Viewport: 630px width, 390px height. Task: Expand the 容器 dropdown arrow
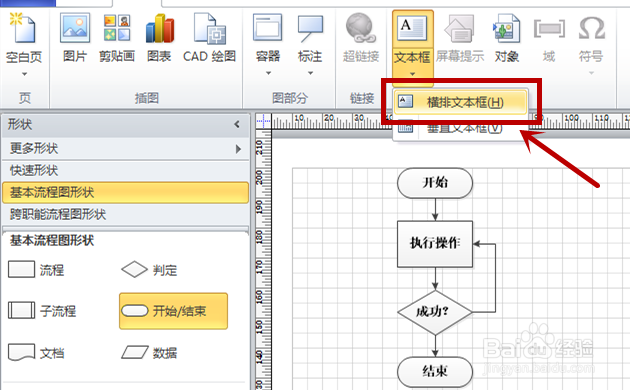pyautogui.click(x=268, y=73)
